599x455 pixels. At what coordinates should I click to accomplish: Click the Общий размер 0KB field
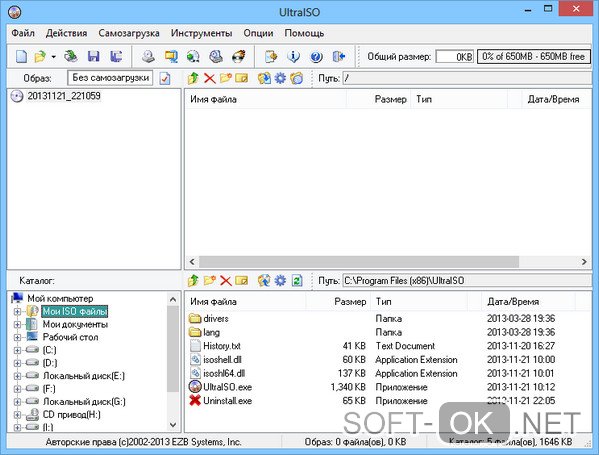click(x=455, y=57)
